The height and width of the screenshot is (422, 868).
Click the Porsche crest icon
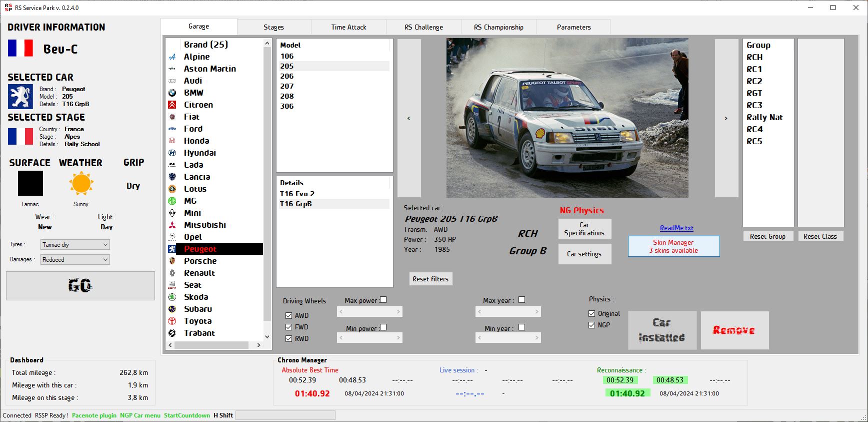[172, 261]
